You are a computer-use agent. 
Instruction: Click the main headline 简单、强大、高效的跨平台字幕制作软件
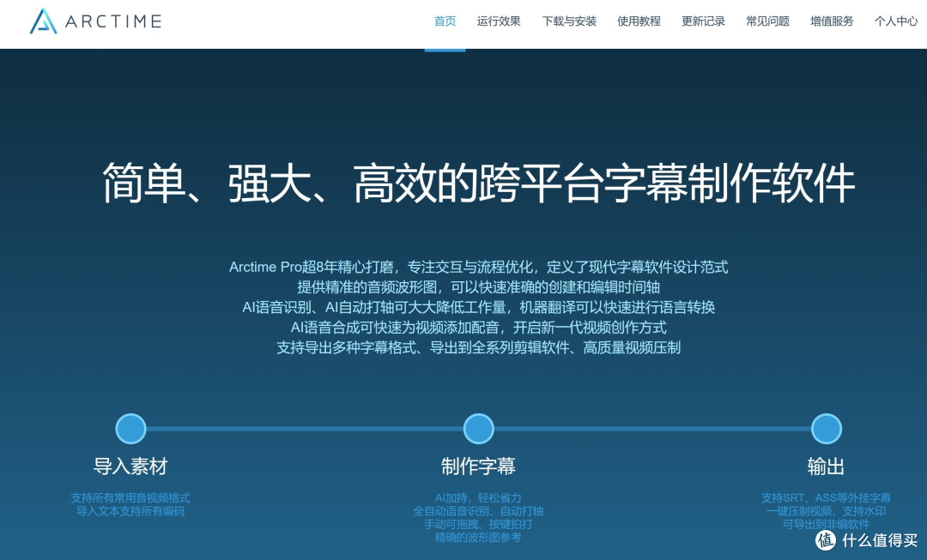(478, 184)
